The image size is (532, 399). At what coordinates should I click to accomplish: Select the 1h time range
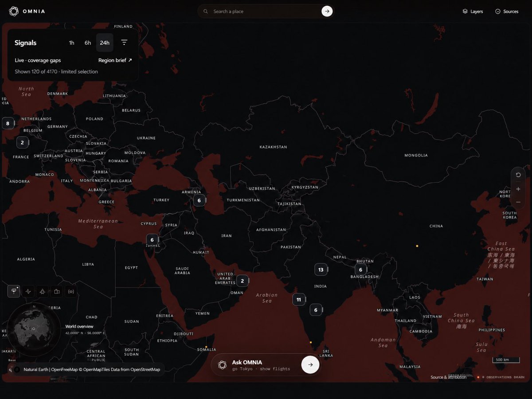click(x=71, y=43)
